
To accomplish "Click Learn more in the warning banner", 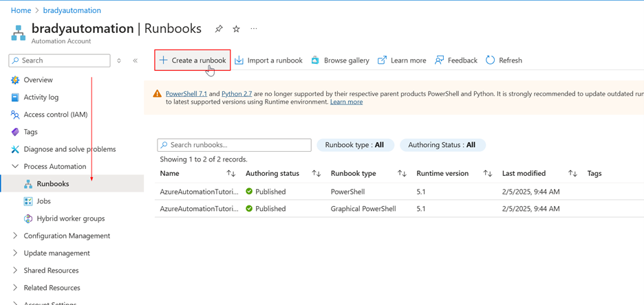I will 346,102.
